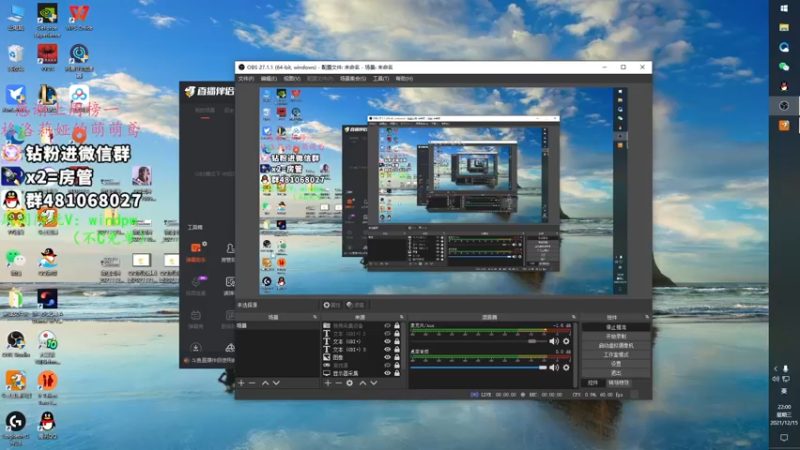This screenshot has width=800, height=450.
Task: Enable 工作室模式 studio mode
Action: click(x=616, y=355)
